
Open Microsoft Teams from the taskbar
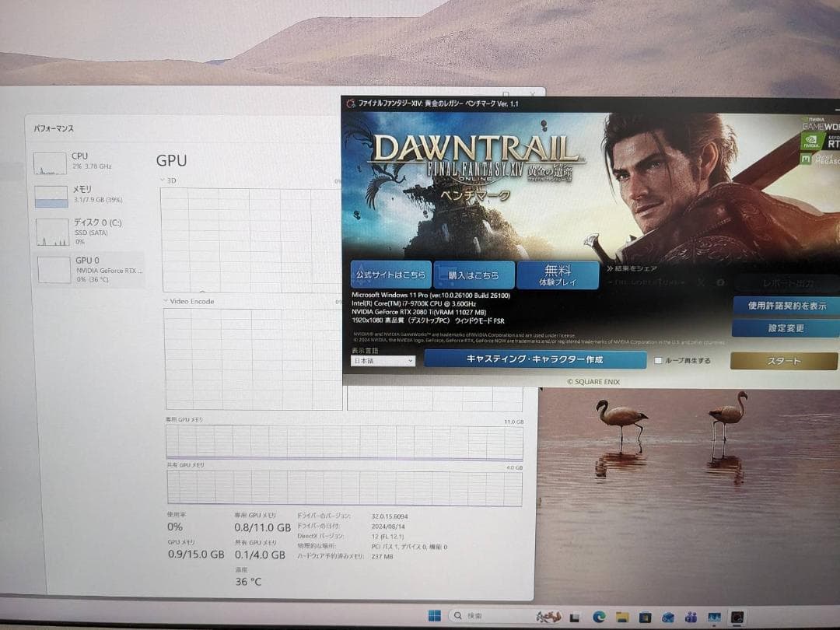point(691,616)
